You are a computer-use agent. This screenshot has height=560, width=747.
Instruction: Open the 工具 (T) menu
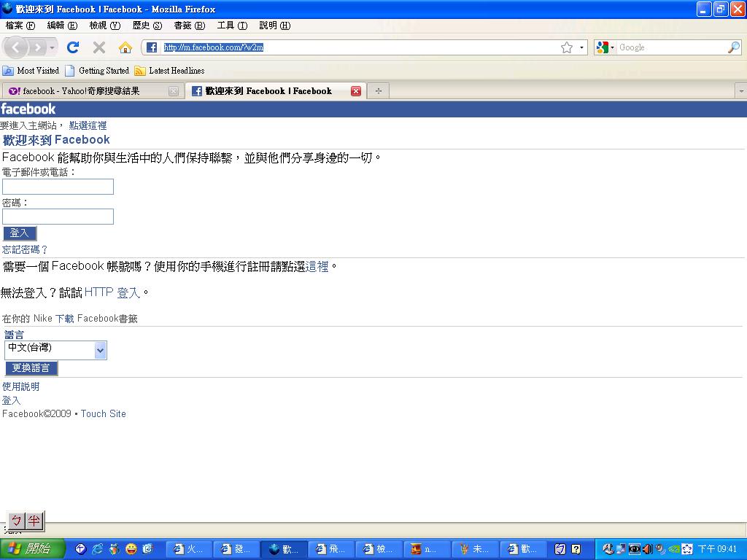[x=232, y=26]
